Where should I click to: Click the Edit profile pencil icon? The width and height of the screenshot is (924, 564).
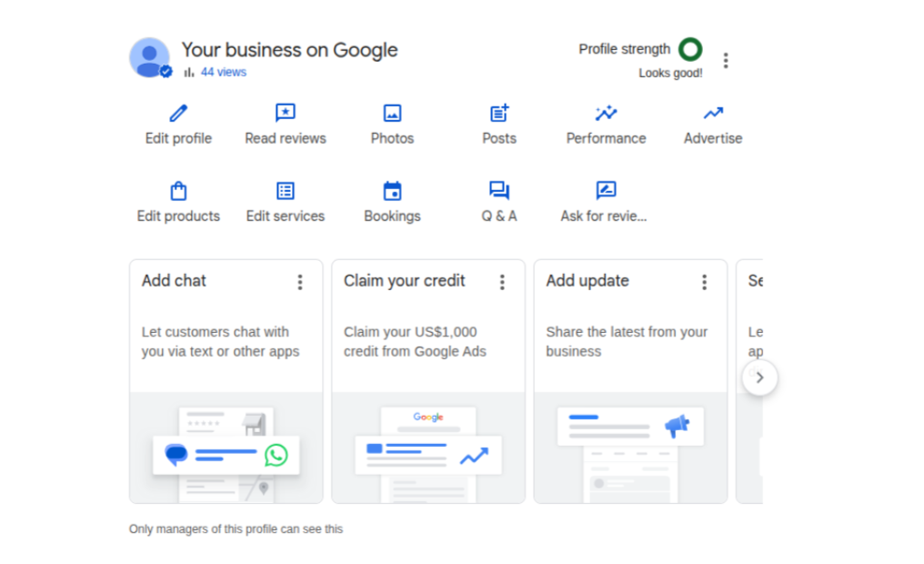pos(178,113)
